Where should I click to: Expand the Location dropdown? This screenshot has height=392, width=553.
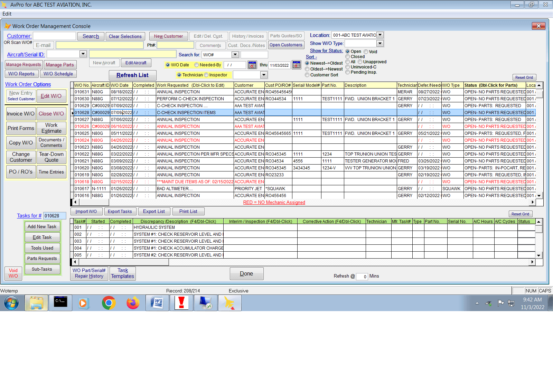tap(380, 35)
